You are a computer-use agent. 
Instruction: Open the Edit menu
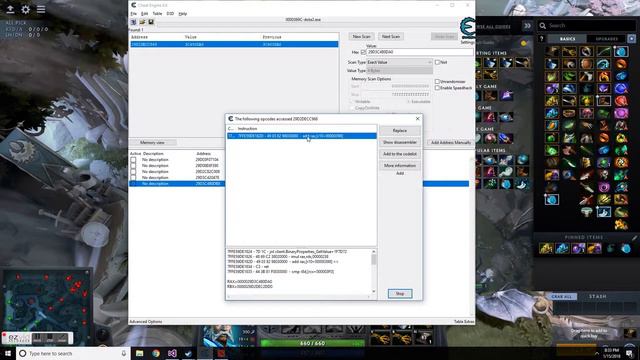click(144, 14)
